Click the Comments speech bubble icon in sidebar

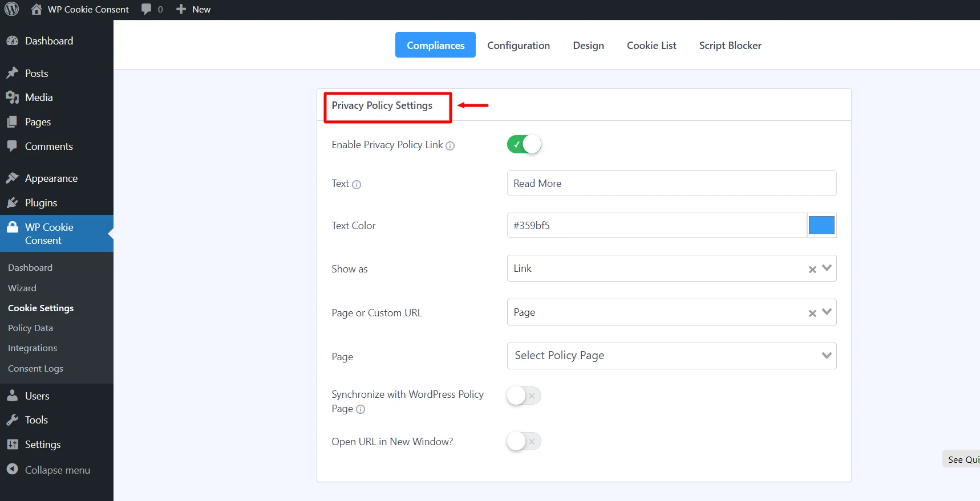(x=13, y=146)
